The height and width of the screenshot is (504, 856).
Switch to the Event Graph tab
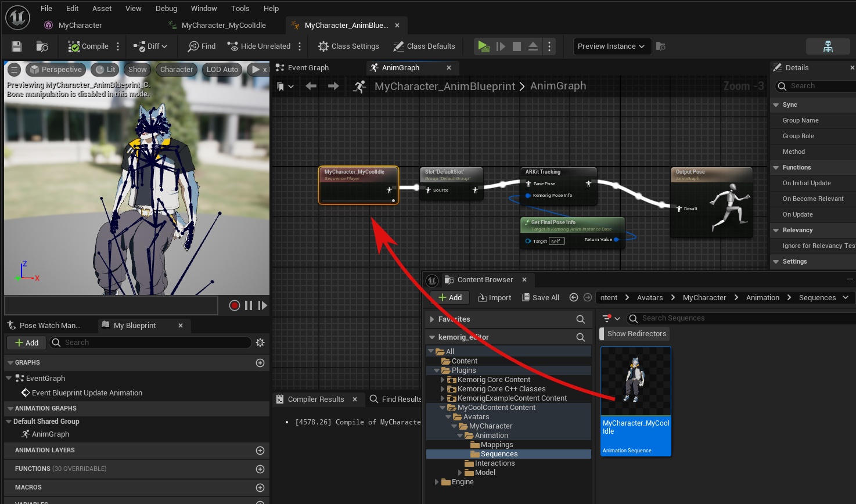308,68
